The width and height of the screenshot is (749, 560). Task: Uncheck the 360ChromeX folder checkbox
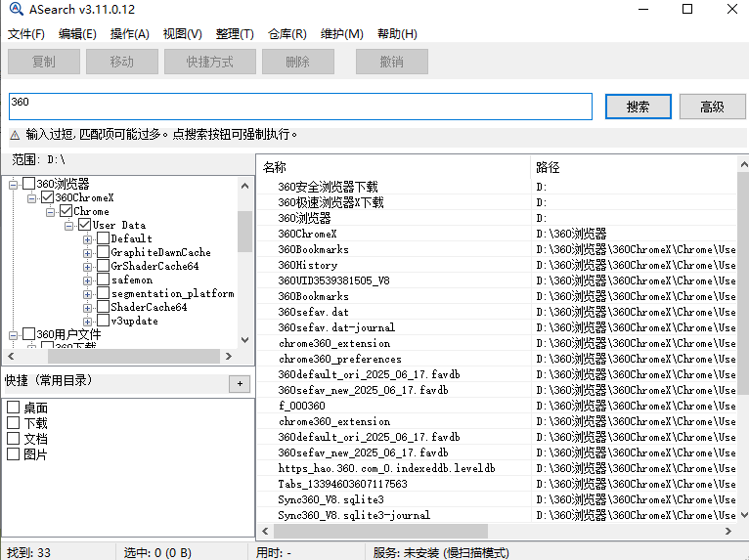(47, 197)
